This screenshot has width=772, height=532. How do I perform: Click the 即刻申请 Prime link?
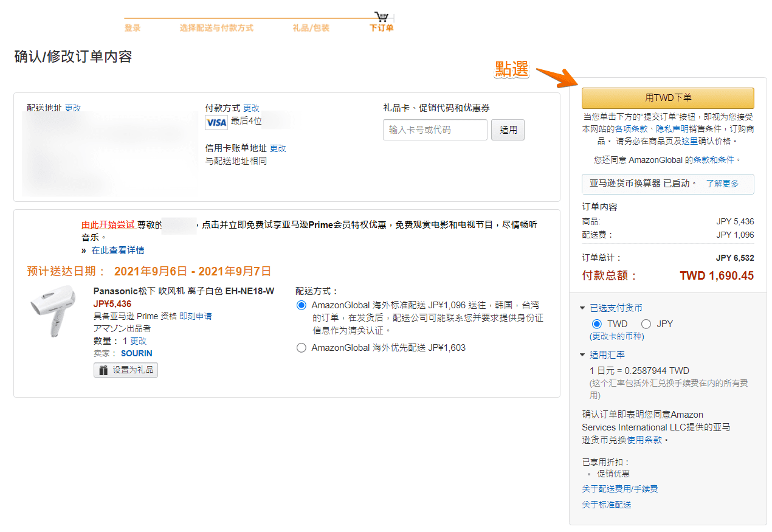pyautogui.click(x=196, y=316)
